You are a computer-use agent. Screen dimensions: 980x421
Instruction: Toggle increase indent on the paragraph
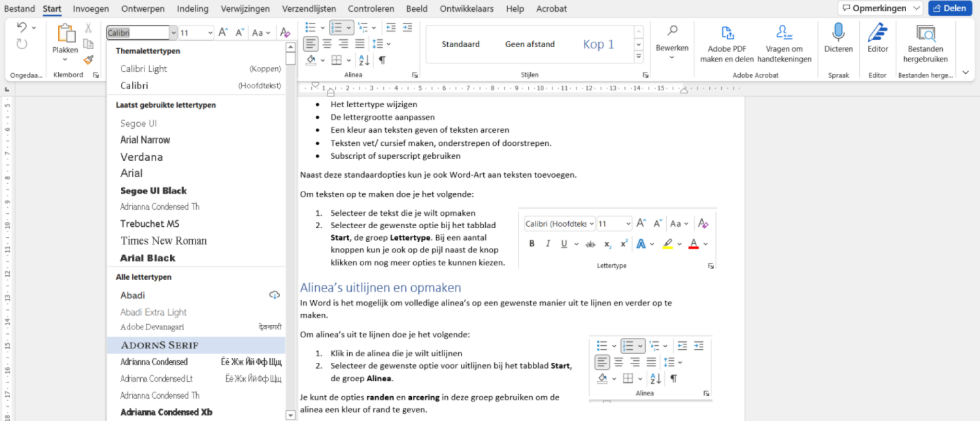tap(407, 27)
